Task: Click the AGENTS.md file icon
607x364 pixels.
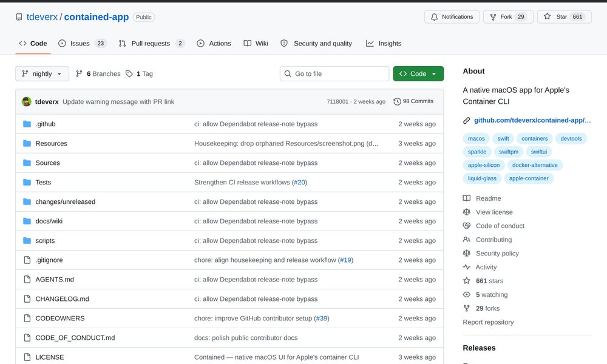Action: tap(27, 279)
